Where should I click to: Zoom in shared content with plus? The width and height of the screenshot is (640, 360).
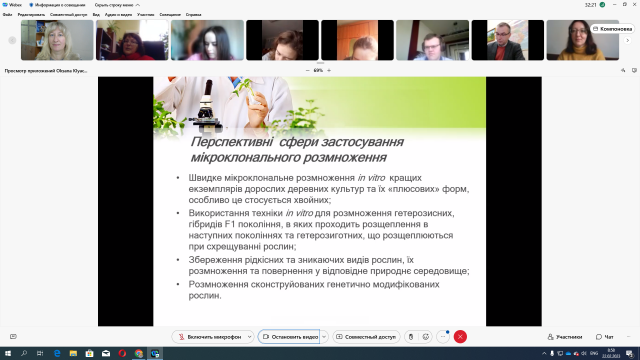(x=329, y=71)
